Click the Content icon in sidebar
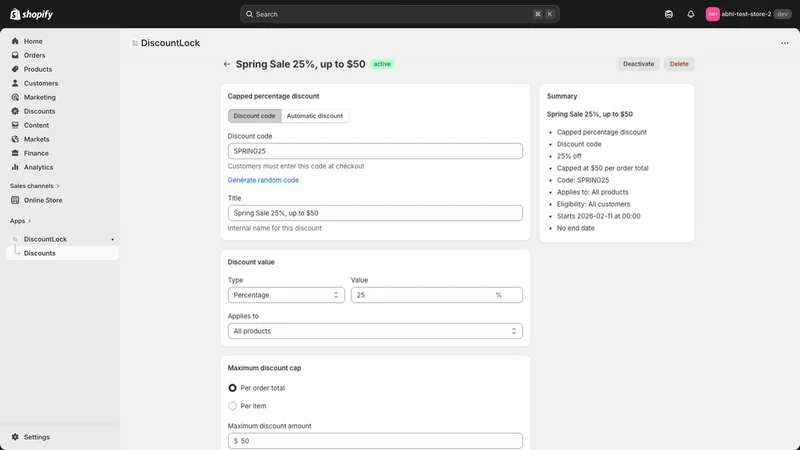This screenshot has width=800, height=450. point(15,125)
